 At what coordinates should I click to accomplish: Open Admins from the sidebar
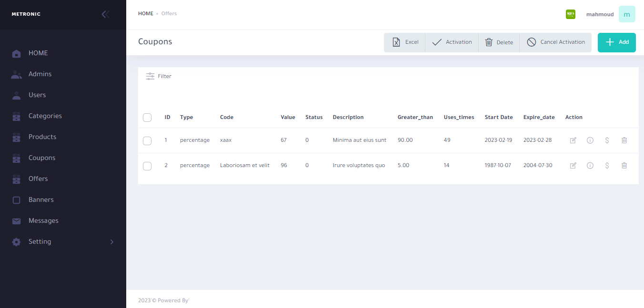[x=63, y=74]
